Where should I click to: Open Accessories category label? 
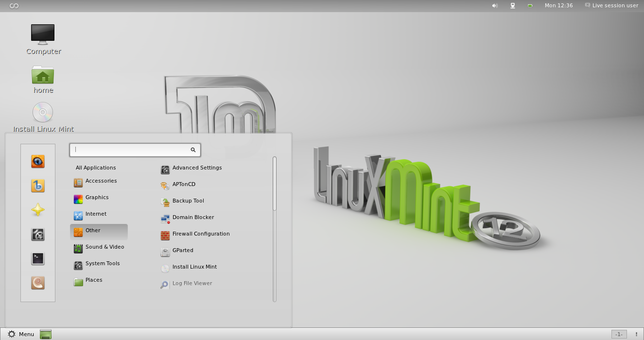tap(101, 181)
